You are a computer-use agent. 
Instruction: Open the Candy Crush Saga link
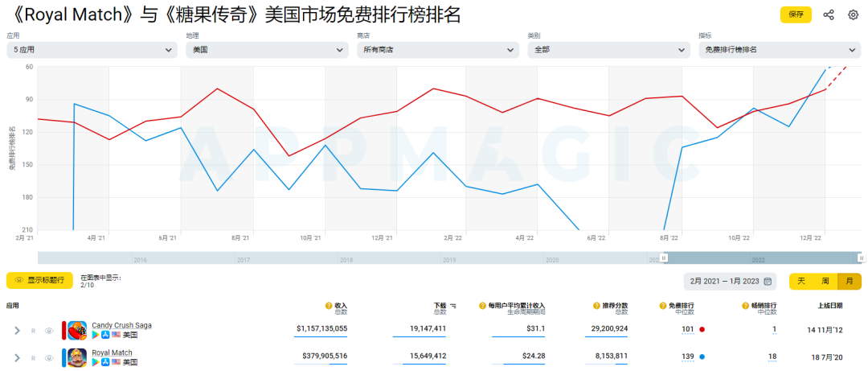click(x=122, y=325)
